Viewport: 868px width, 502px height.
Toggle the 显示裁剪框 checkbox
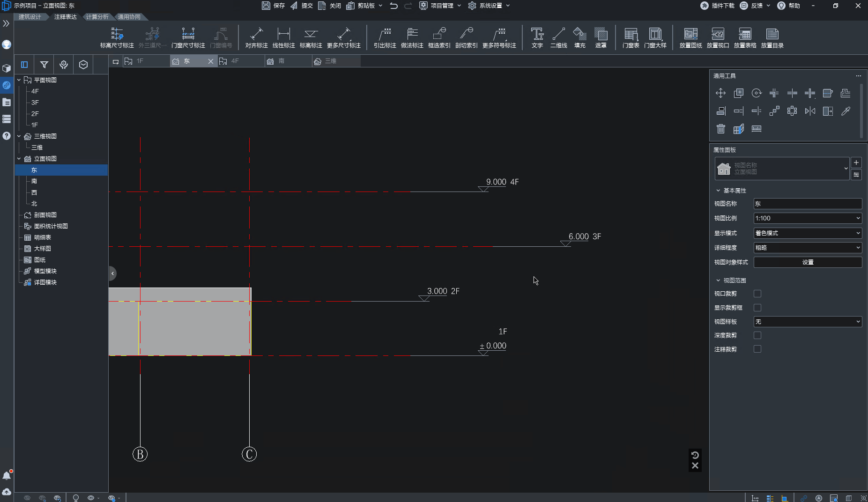tap(757, 308)
